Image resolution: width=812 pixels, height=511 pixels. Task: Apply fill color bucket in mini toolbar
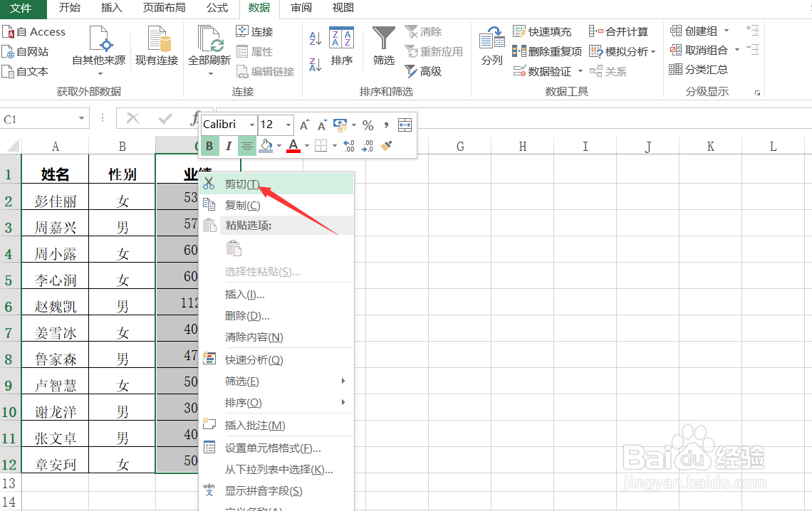(266, 147)
